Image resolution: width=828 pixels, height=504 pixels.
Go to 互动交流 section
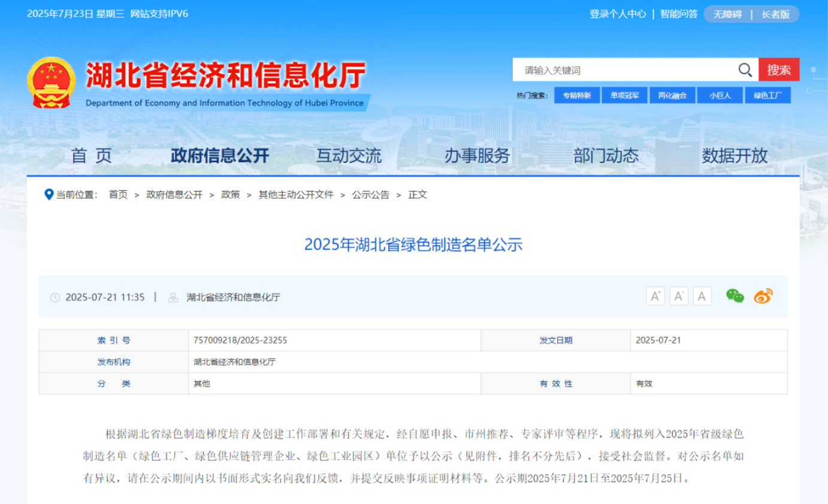[x=349, y=156]
